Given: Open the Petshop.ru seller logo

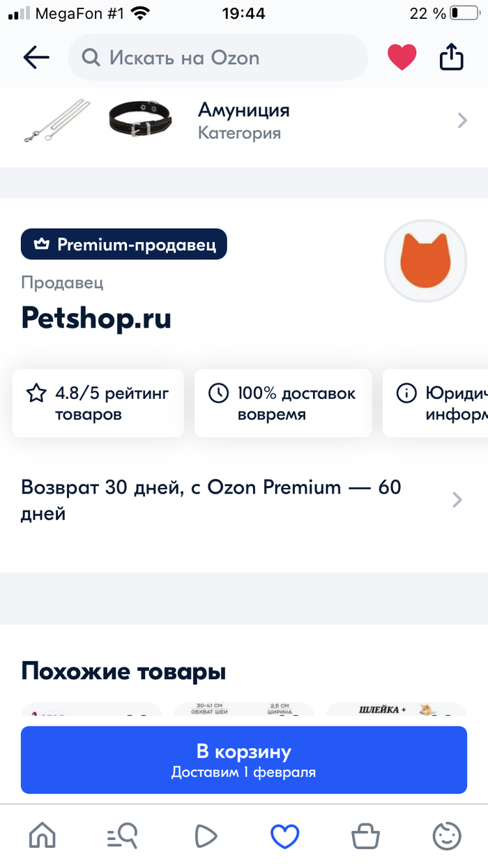Looking at the screenshot, I should [425, 261].
